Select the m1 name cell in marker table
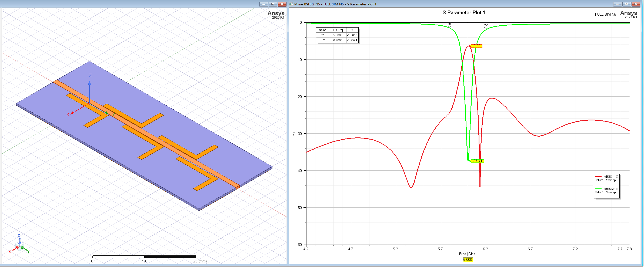This screenshot has width=644, height=267. (x=323, y=35)
